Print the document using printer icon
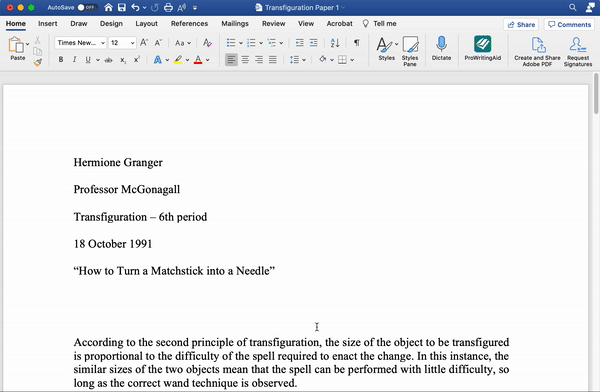This screenshot has width=600, height=392. 168,7
